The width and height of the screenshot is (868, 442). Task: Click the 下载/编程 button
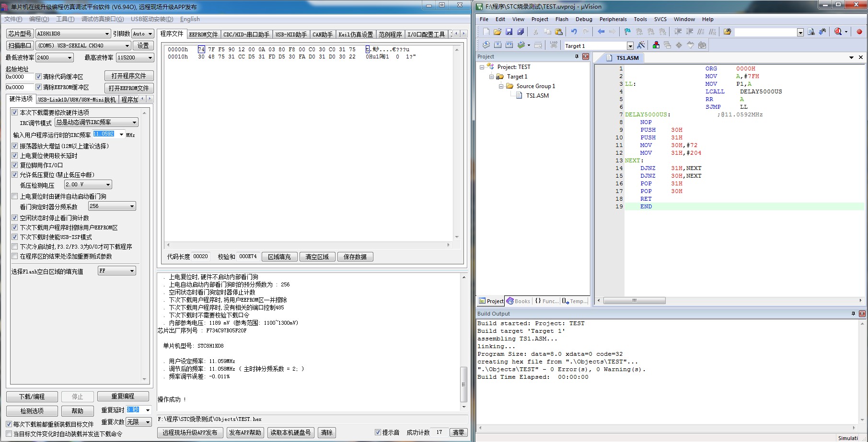(32, 397)
